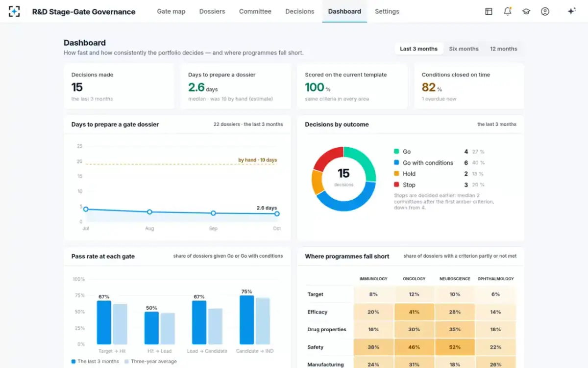Screen dimensions: 588x368
Task: Go to the Gate map tab
Action: 171,11
